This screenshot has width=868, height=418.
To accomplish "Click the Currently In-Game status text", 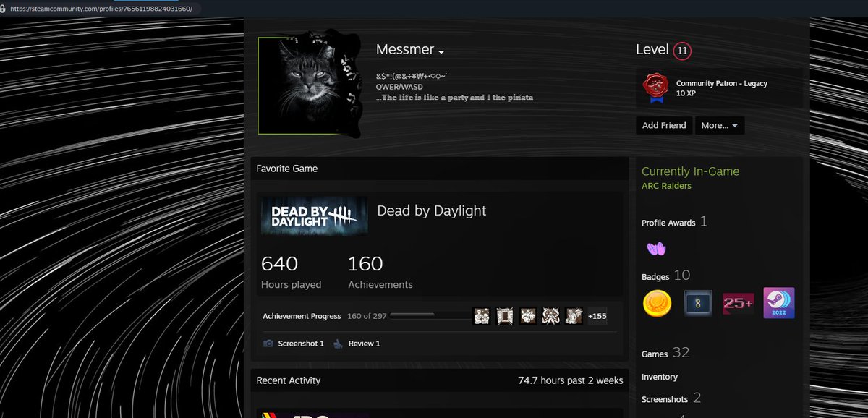I will point(691,171).
